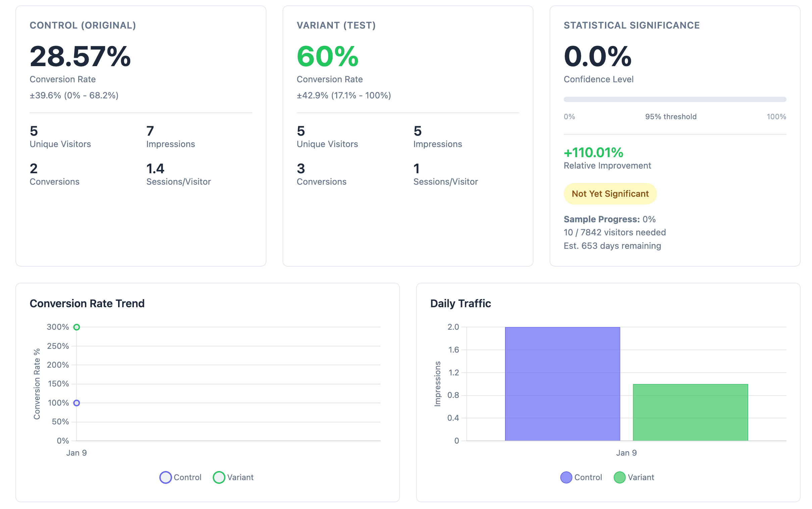Click the Jan 9 label under Daily Traffic
Image resolution: width=812 pixels, height=509 pixels.
(x=626, y=453)
